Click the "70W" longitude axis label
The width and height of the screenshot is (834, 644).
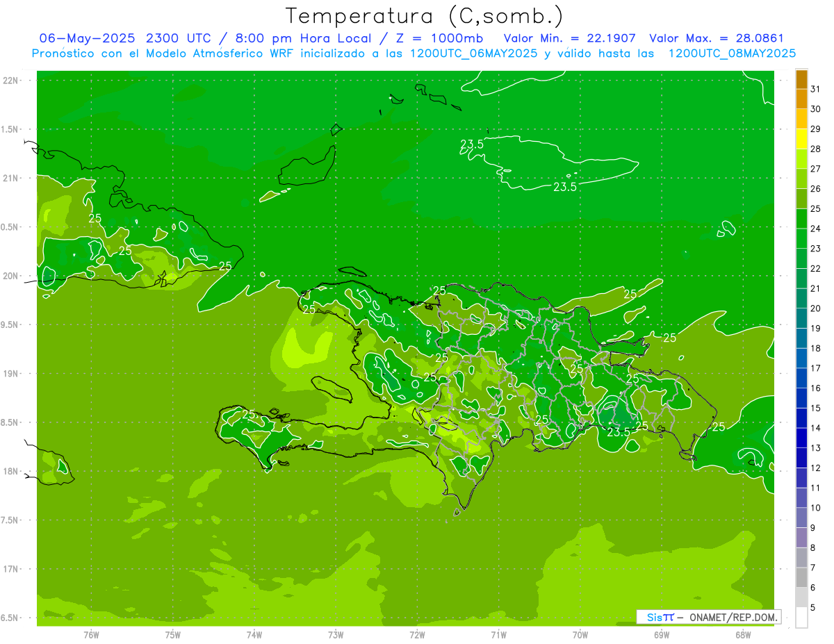pyautogui.click(x=580, y=635)
